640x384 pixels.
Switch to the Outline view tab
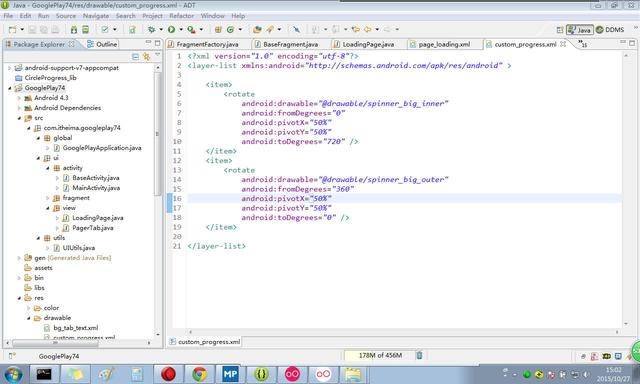pyautogui.click(x=102, y=44)
